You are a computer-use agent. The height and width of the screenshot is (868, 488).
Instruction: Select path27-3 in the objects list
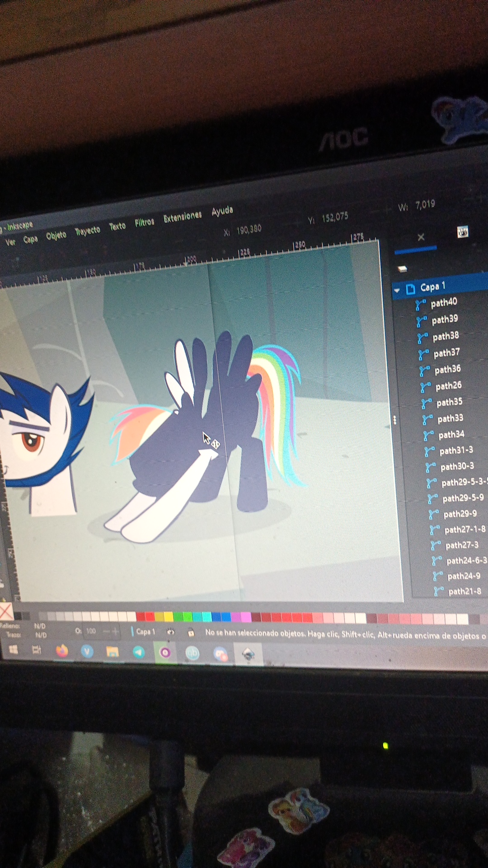pyautogui.click(x=462, y=545)
